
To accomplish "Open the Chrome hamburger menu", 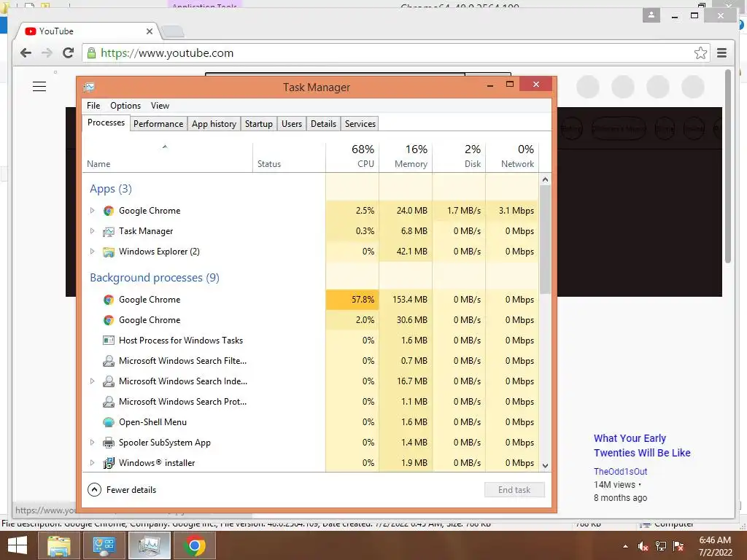I will 721,52.
